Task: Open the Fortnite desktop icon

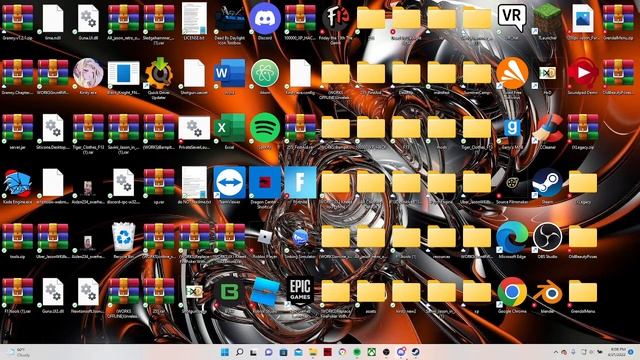Action: (x=300, y=182)
